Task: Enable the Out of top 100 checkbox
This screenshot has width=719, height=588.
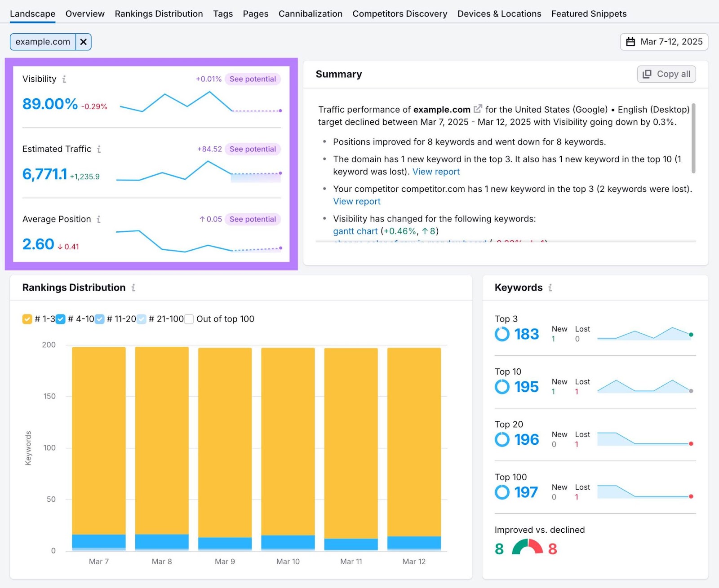Action: click(189, 319)
